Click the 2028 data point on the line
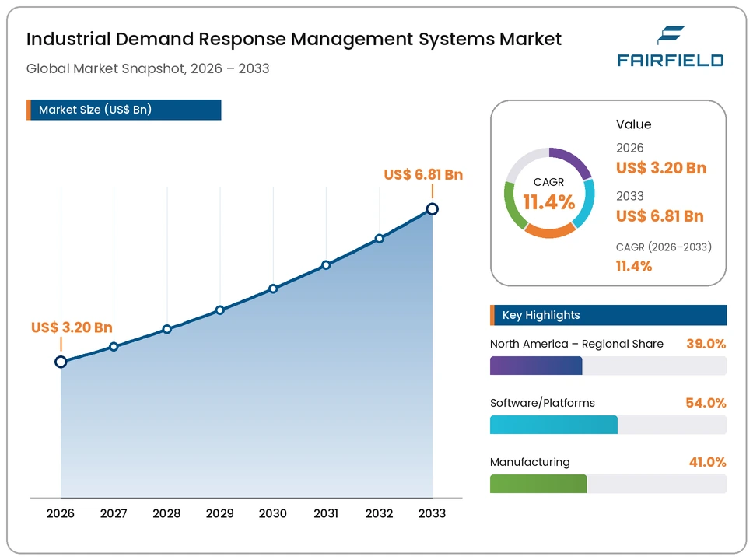The width and height of the screenshot is (753, 560). coord(166,330)
